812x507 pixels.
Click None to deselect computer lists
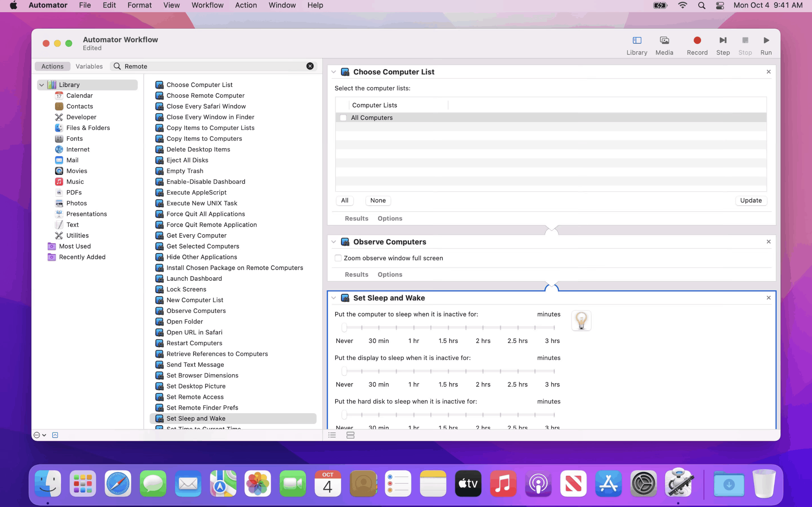[x=377, y=201]
